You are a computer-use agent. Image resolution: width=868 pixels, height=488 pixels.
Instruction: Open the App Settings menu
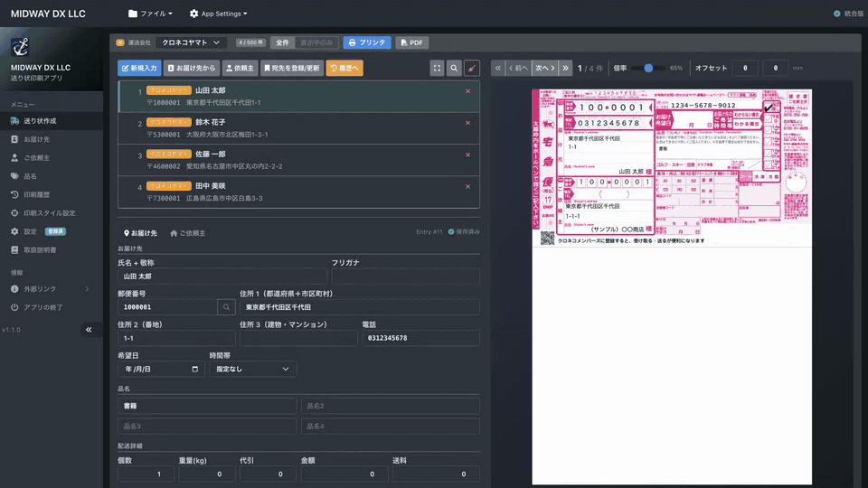218,14
